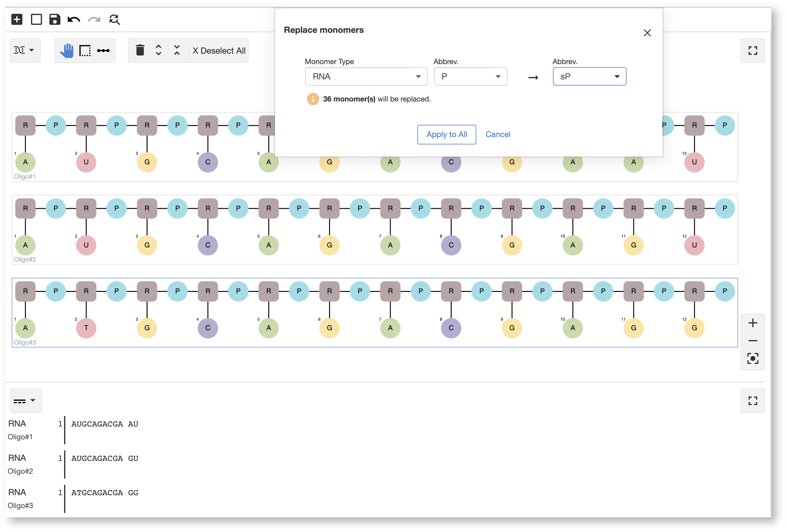
Task: Select the hand pan tool
Action: (x=67, y=51)
